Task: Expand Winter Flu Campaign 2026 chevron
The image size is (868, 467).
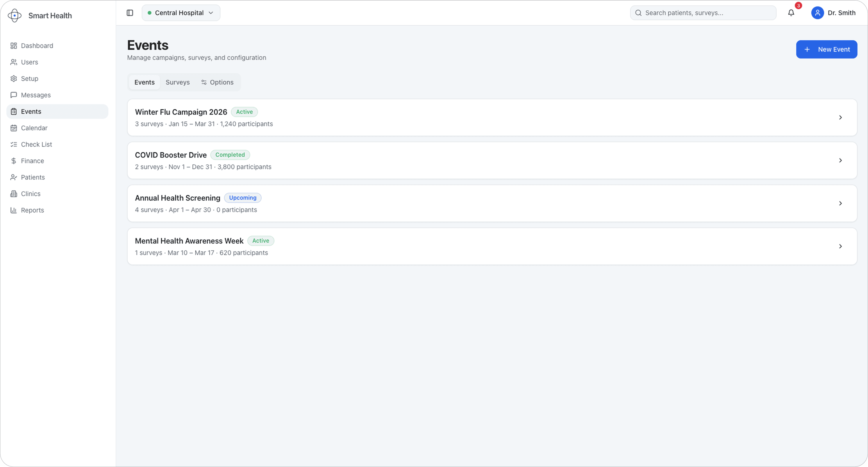Action: (x=840, y=117)
